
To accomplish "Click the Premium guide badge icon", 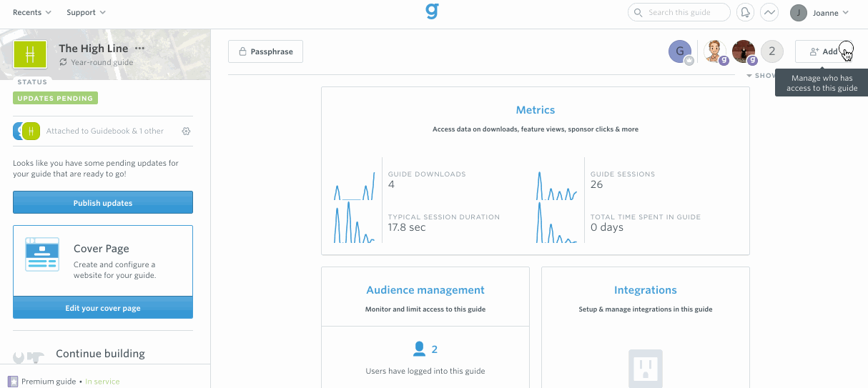I will (13, 382).
